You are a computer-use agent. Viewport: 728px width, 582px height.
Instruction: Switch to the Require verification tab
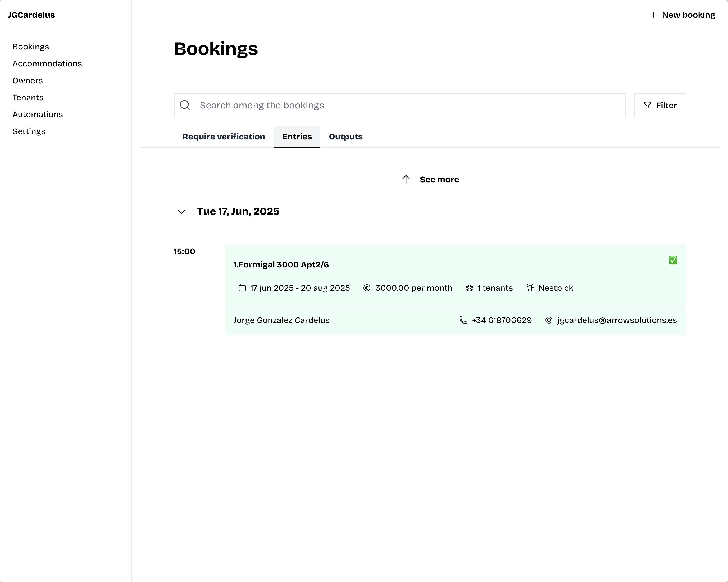[x=224, y=137]
